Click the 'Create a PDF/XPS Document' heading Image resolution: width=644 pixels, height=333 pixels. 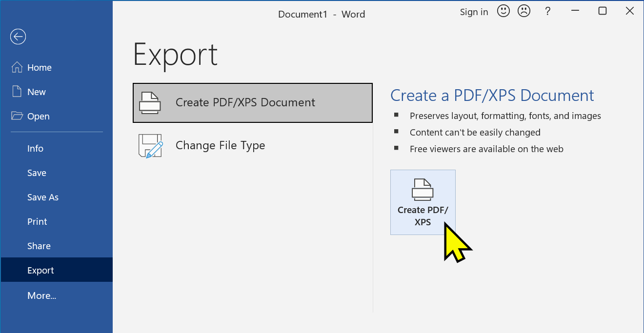(x=492, y=95)
